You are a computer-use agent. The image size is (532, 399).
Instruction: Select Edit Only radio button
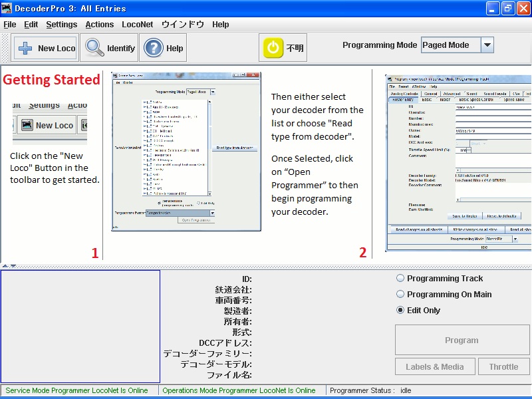(400, 310)
